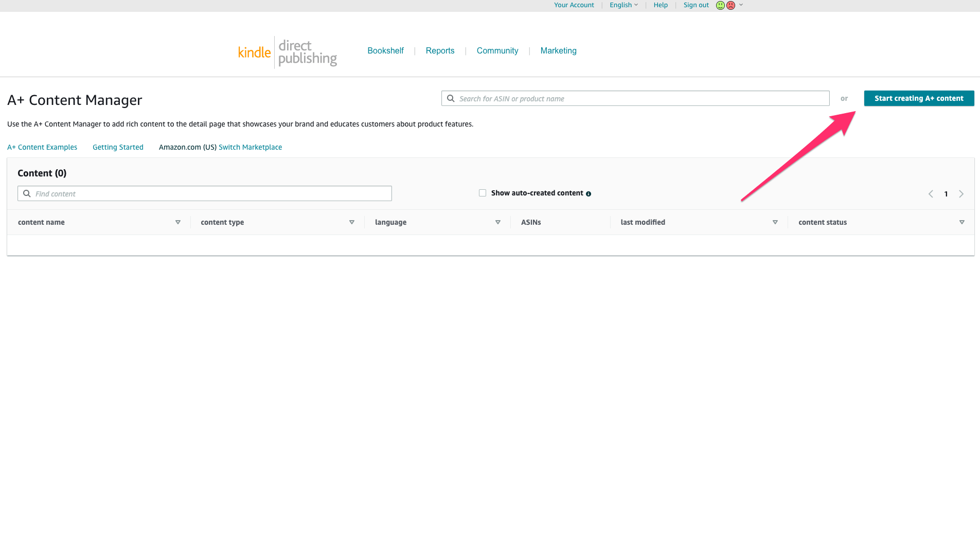Screen dimensions: 980x539
Task: Click the Kindle Direct Publishing logo
Action: coord(288,52)
